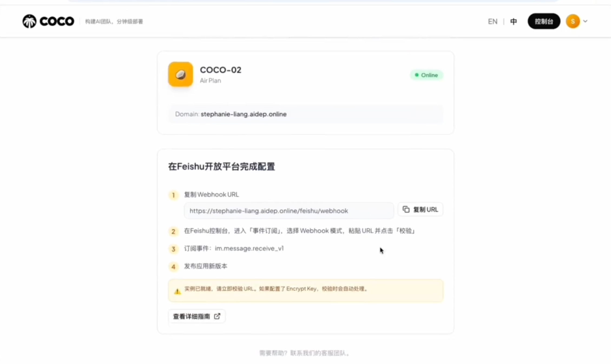This screenshot has height=364, width=611.
Task: Click the step 1 number badge
Action: (173, 195)
